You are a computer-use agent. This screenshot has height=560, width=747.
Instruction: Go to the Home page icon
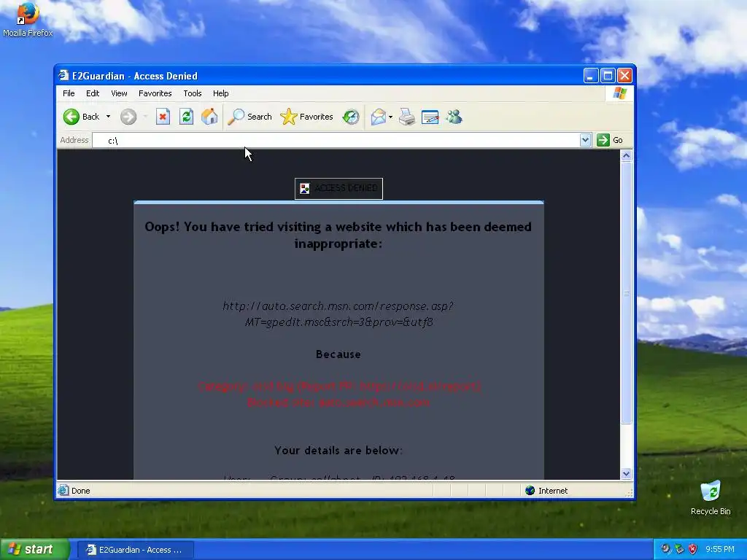(x=209, y=117)
